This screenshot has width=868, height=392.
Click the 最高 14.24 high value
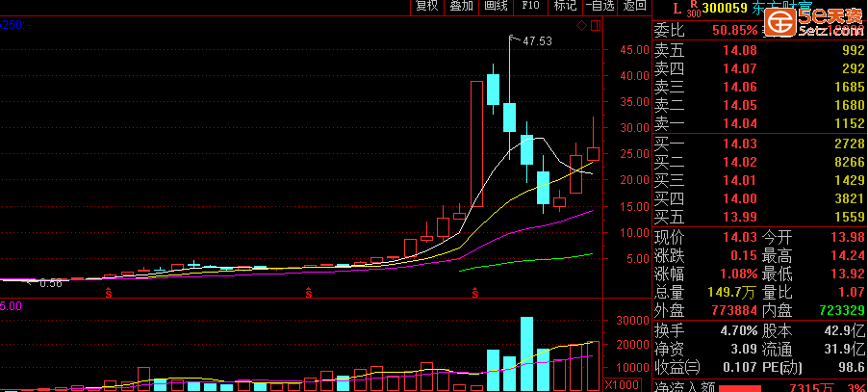click(x=849, y=256)
